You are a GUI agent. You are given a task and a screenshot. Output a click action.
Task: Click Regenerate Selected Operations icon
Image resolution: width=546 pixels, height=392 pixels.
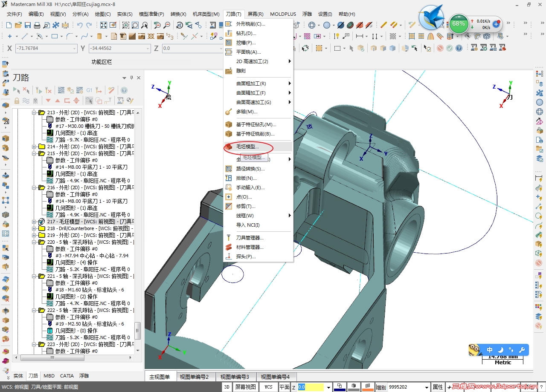(39, 90)
